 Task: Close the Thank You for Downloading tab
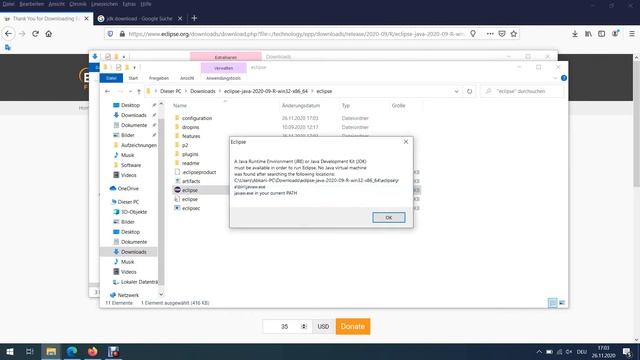coord(86,19)
